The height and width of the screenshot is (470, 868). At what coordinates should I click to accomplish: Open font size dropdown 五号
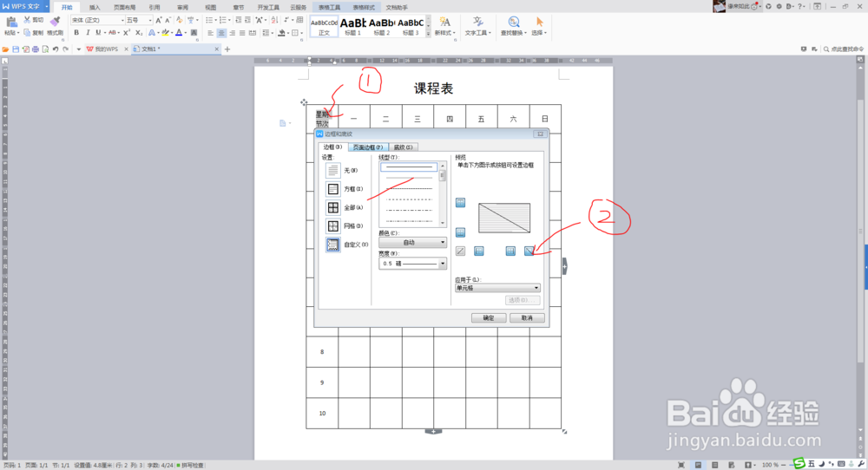pos(139,20)
